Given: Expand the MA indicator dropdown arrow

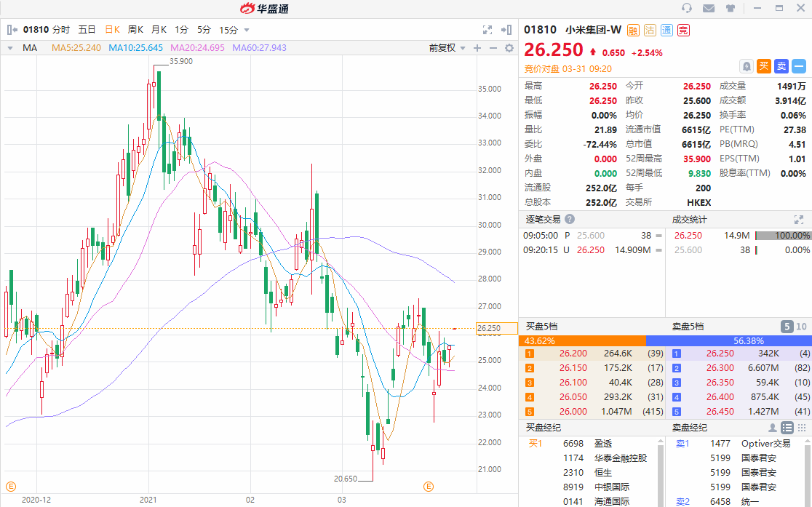Looking at the screenshot, I should pyautogui.click(x=10, y=48).
